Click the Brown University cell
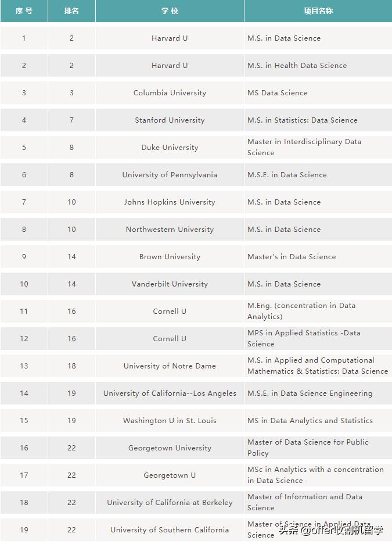The height and width of the screenshot is (544, 392). tap(170, 257)
